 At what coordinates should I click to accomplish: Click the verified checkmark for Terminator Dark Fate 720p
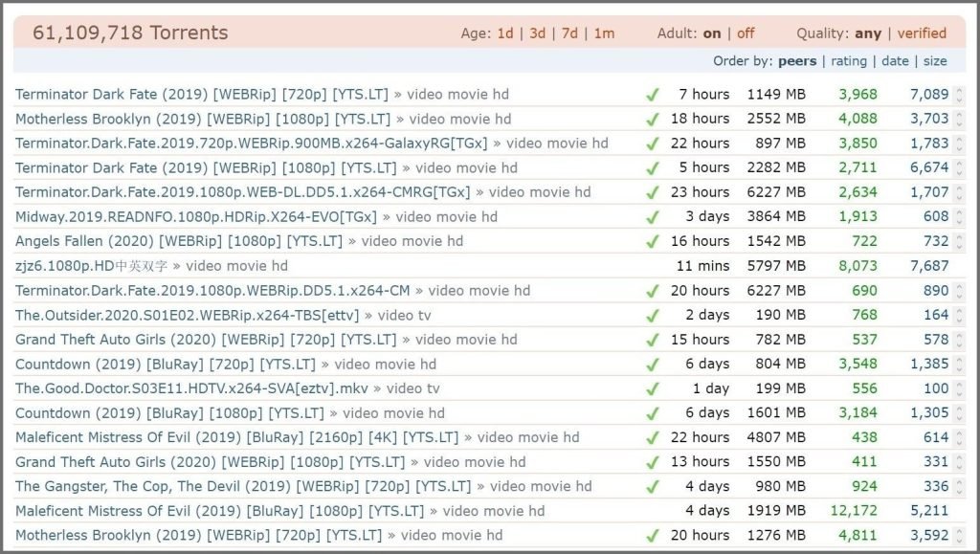point(653,94)
